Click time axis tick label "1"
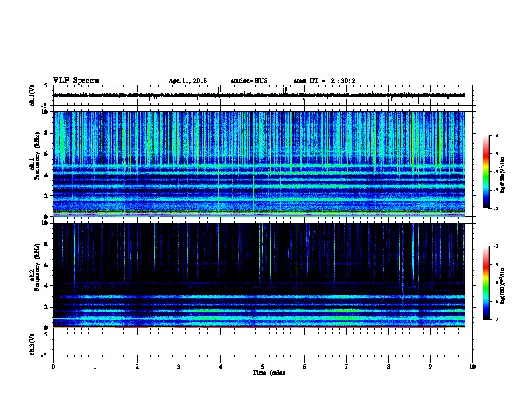The image size is (532, 411). tap(95, 367)
